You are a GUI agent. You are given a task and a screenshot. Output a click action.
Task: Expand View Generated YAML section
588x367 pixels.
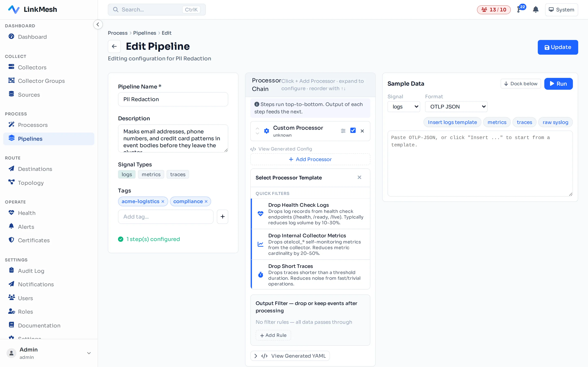(290, 356)
